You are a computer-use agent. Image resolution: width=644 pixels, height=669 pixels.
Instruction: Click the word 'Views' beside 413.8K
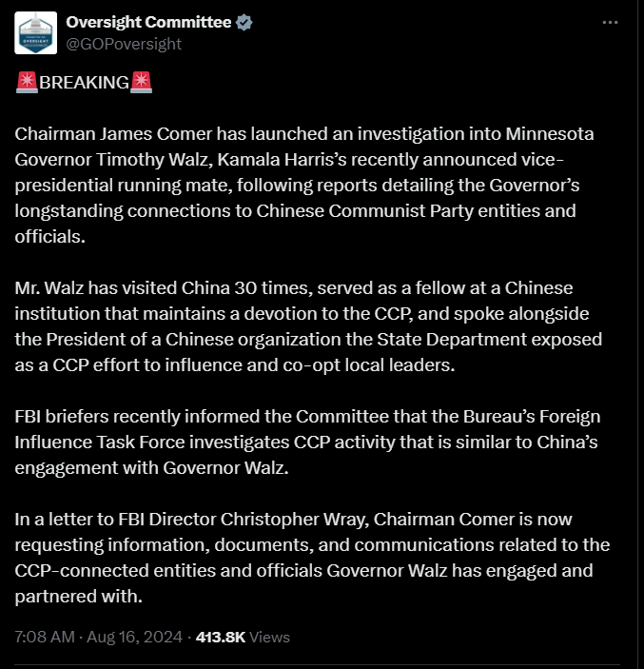[x=268, y=637]
